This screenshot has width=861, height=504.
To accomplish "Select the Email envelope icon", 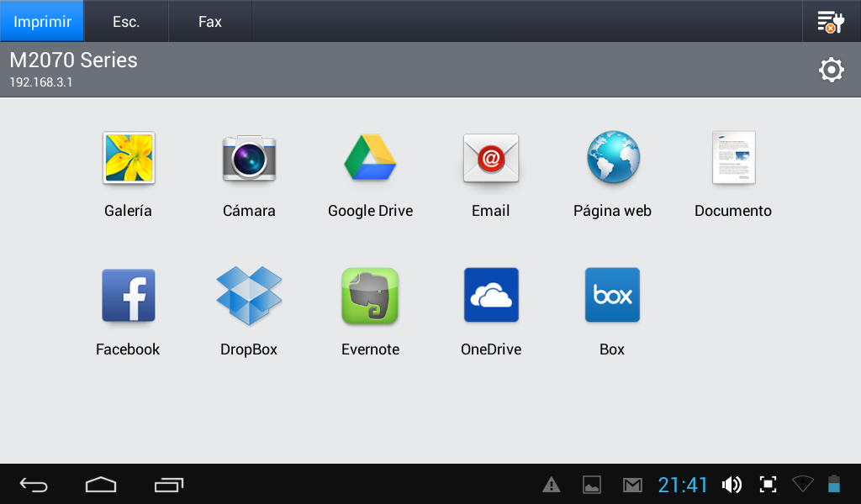I will pyautogui.click(x=491, y=158).
